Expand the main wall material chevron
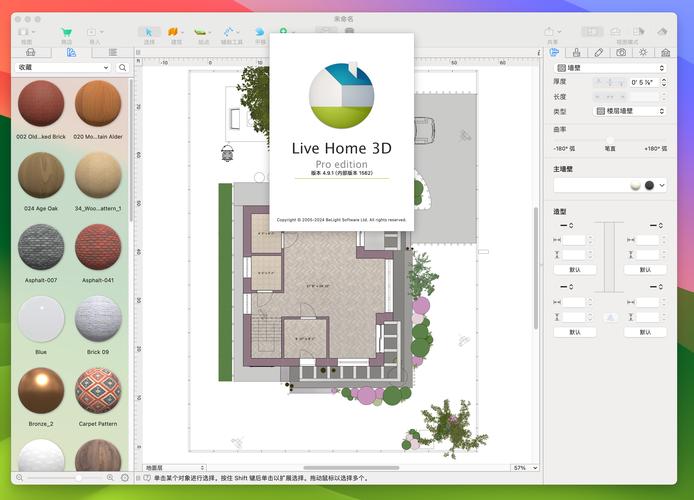Image resolution: width=694 pixels, height=500 pixels. [x=662, y=185]
